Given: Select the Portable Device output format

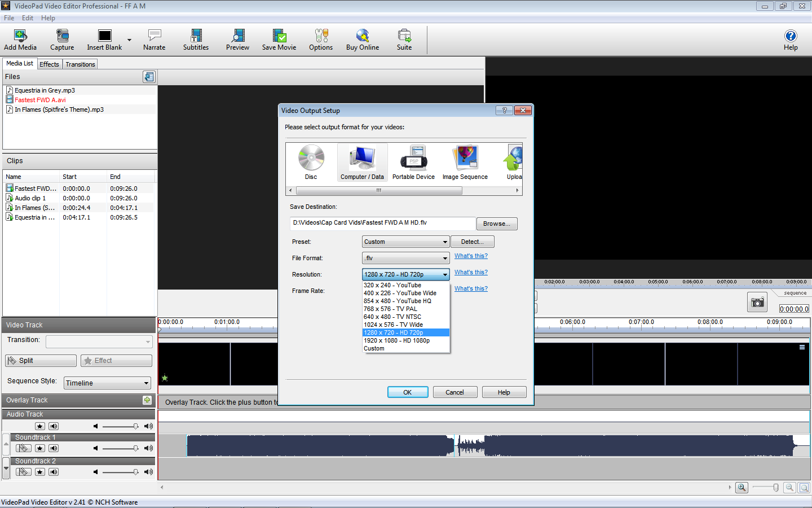Looking at the screenshot, I should point(413,162).
